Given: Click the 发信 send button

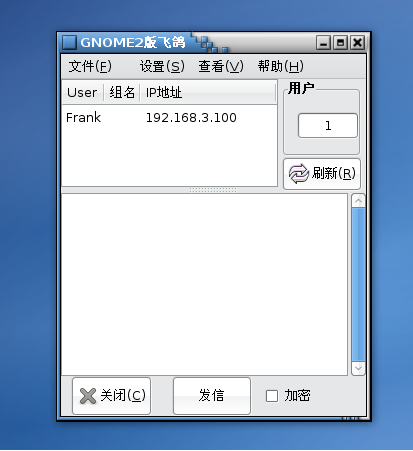Looking at the screenshot, I should point(212,396).
